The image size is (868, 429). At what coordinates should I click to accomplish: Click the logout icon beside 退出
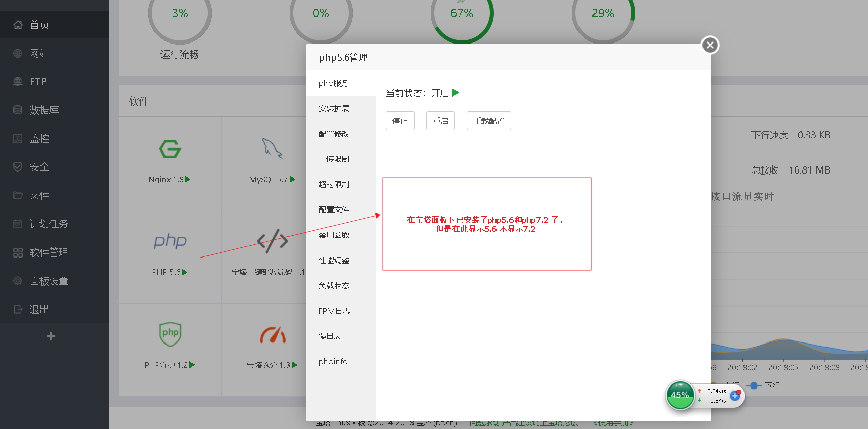[x=18, y=309]
